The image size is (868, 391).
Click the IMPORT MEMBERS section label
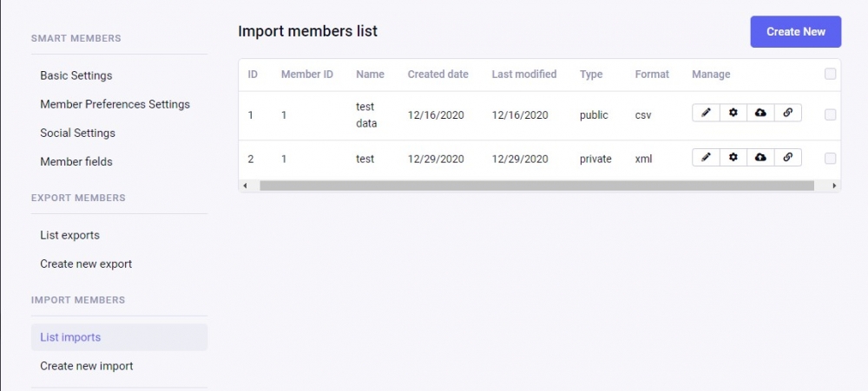click(78, 300)
